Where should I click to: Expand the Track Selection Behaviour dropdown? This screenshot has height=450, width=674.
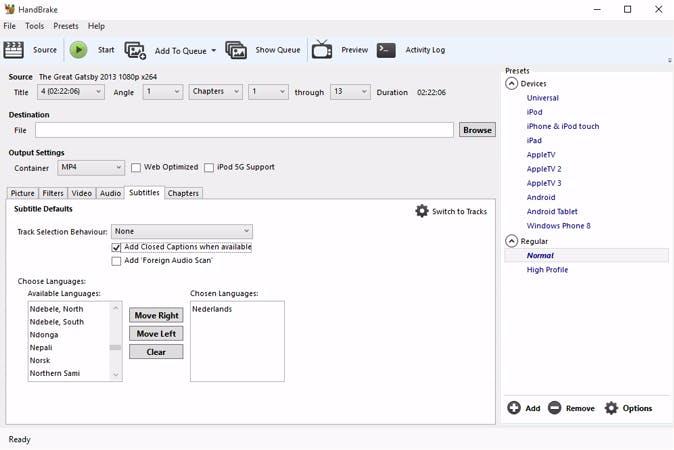coord(181,231)
